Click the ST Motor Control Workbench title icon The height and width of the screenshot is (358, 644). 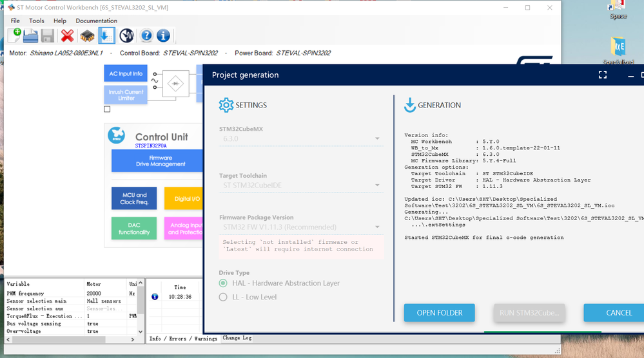point(11,7)
